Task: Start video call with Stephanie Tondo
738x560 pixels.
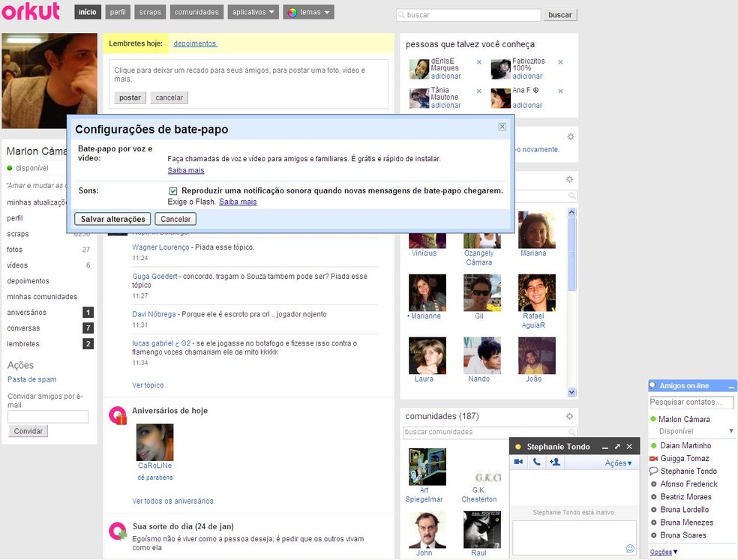Action: pos(518,462)
